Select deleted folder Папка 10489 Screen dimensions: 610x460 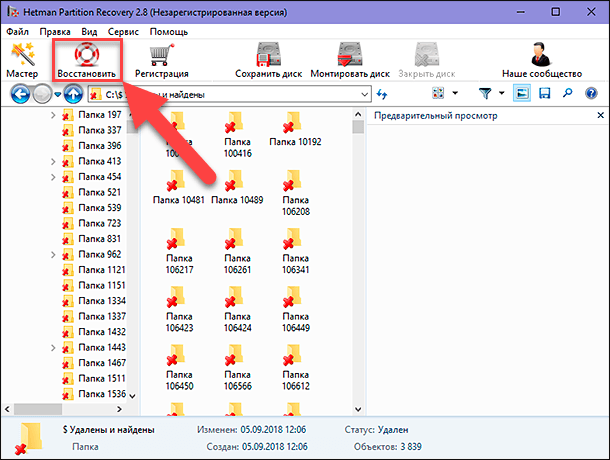(237, 187)
